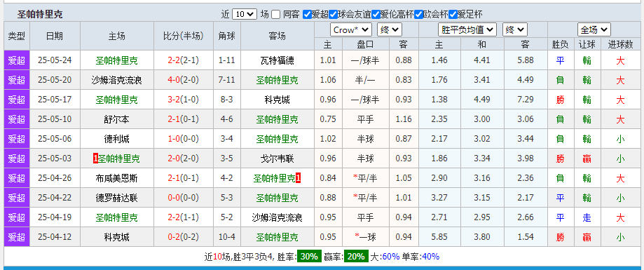Viewport: 644px width, 270px height.
Task: Open the 胜平负均值 dropdown
Action: (x=468, y=29)
